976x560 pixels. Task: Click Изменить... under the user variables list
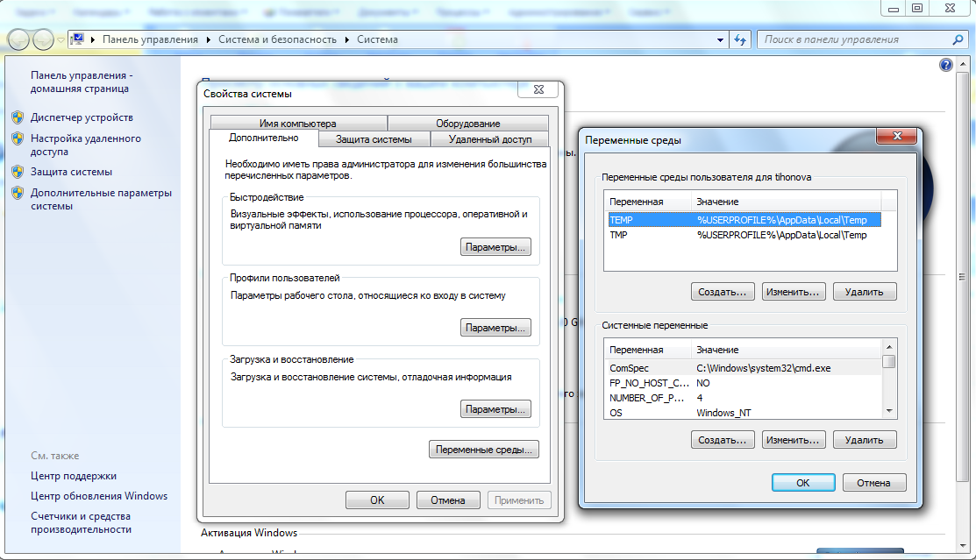coord(793,291)
